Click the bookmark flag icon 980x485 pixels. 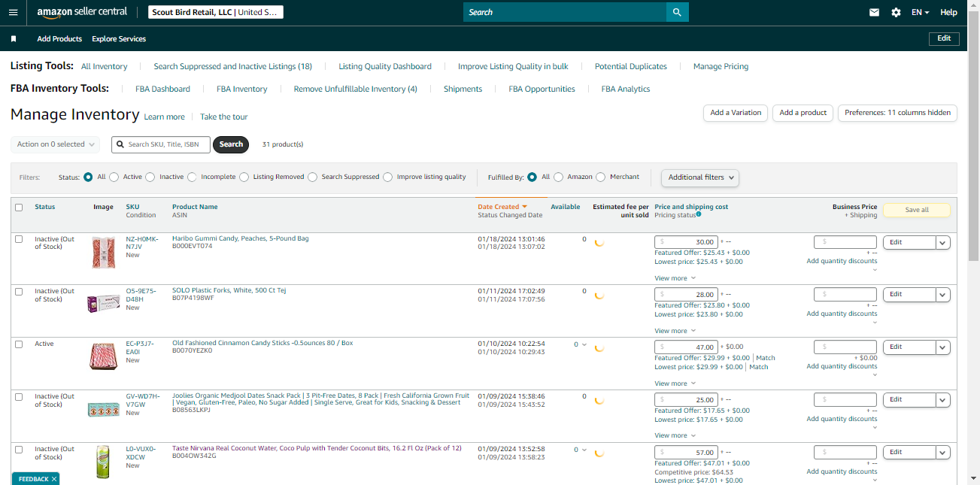point(14,38)
